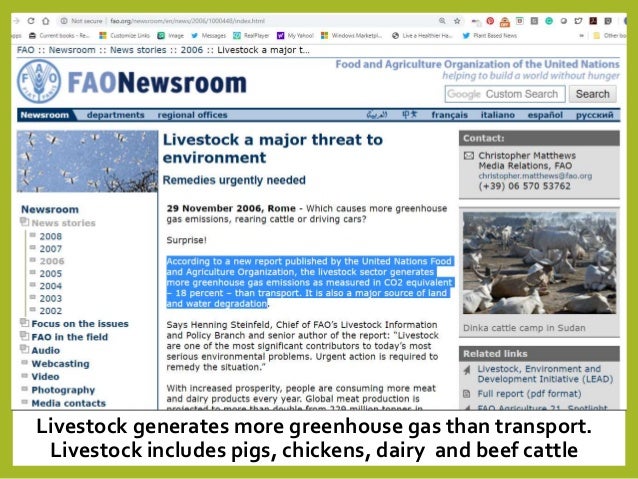Click the News stories breadcrumb link
The width and height of the screenshot is (638, 479).
pyautogui.click(x=138, y=50)
